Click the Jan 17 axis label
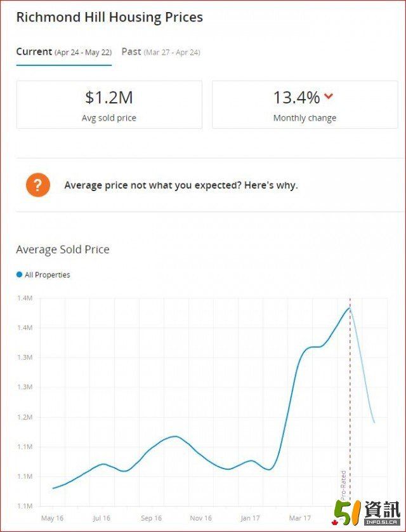The width and height of the screenshot is (406, 532). 250,518
